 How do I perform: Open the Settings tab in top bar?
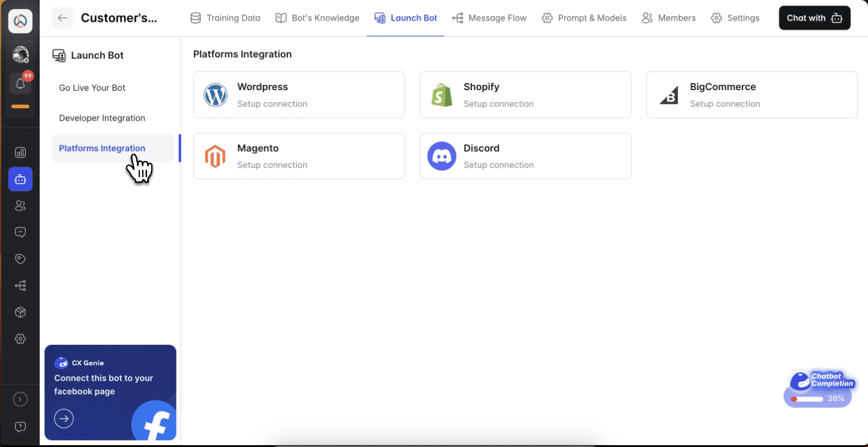735,18
